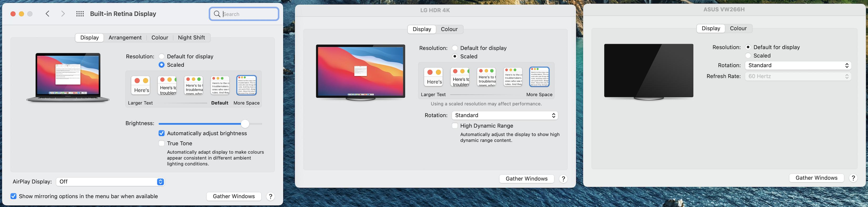Click Gather Windows in ASUS VW266H window
Screen dimensions: 868x207
[816, 178]
